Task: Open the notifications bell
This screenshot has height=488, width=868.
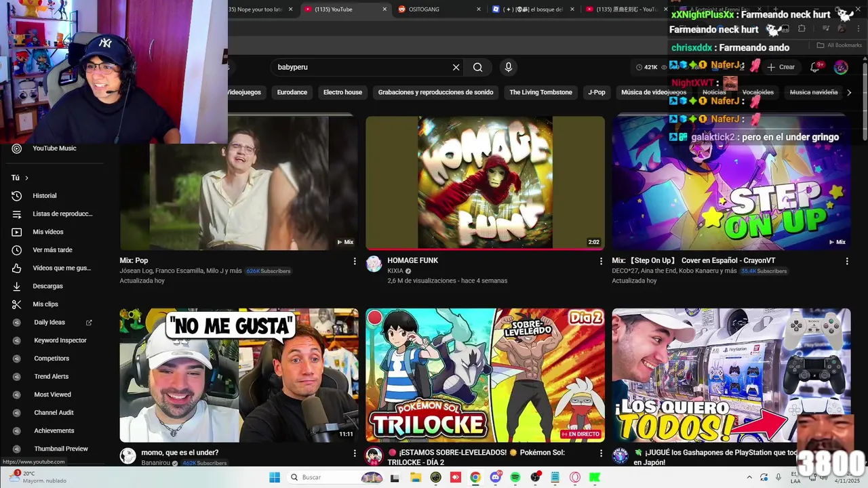Action: [x=816, y=67]
